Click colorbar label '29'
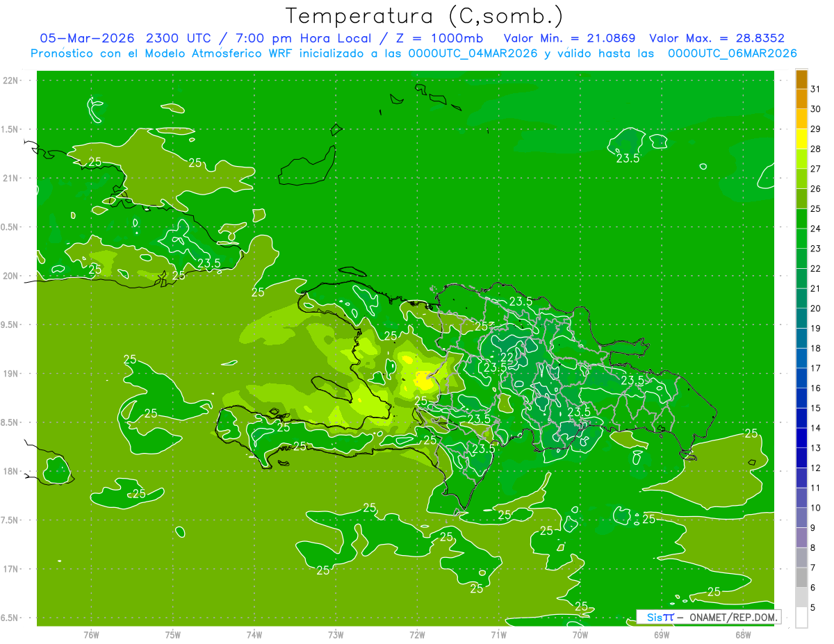Screen dimensions: 834x644 (x=815, y=129)
